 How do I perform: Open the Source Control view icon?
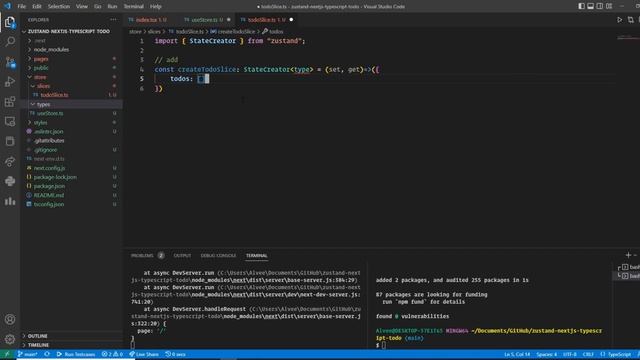tap(10, 62)
